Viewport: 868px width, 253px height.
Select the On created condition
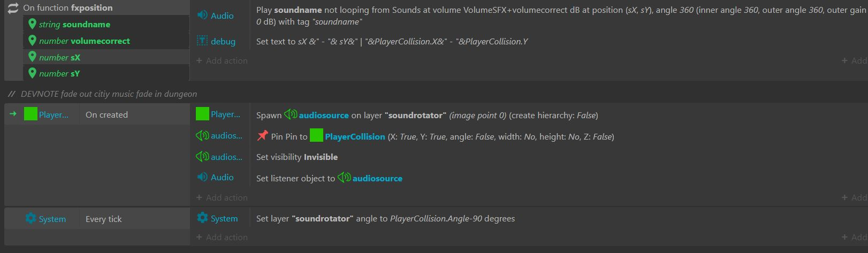click(106, 114)
